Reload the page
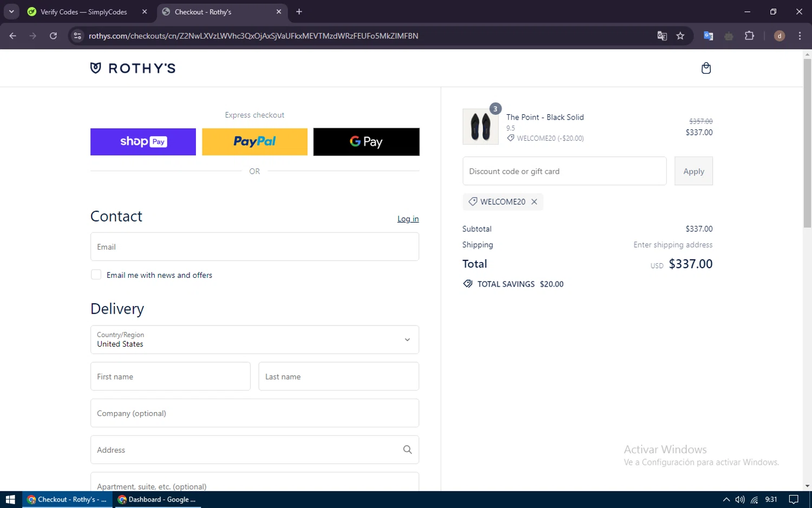The image size is (812, 508). [x=53, y=36]
